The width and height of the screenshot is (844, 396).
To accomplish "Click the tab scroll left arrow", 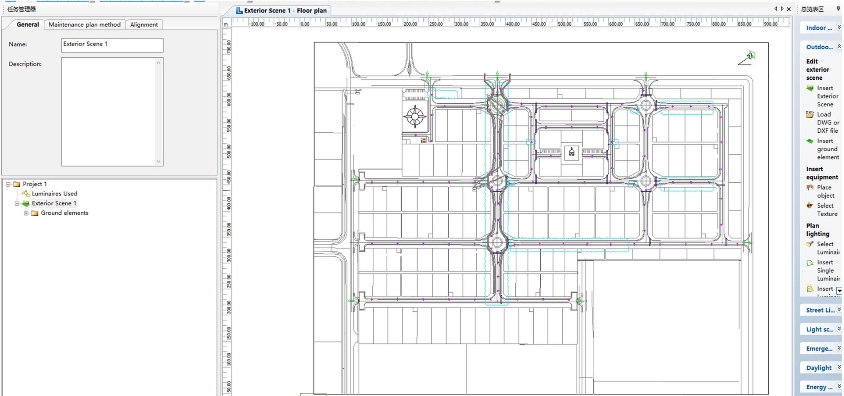I will (776, 9).
